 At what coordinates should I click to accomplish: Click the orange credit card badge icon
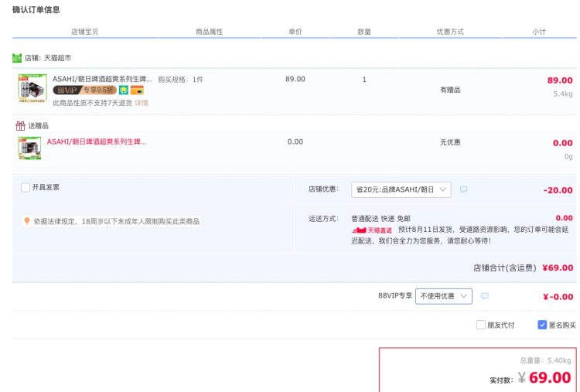pos(137,90)
